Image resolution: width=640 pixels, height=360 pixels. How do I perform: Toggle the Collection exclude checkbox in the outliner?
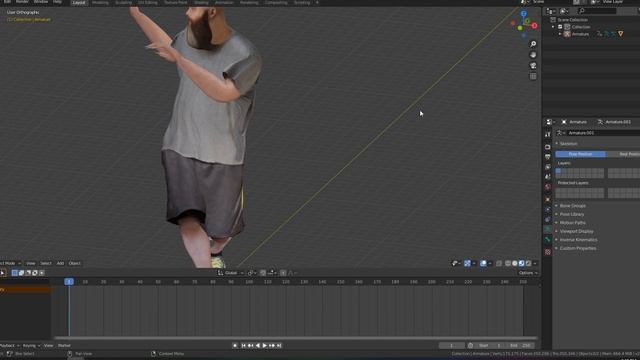(560, 27)
